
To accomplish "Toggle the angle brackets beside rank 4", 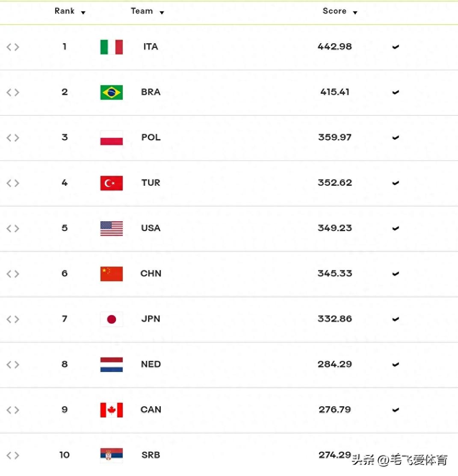I will click(13, 183).
